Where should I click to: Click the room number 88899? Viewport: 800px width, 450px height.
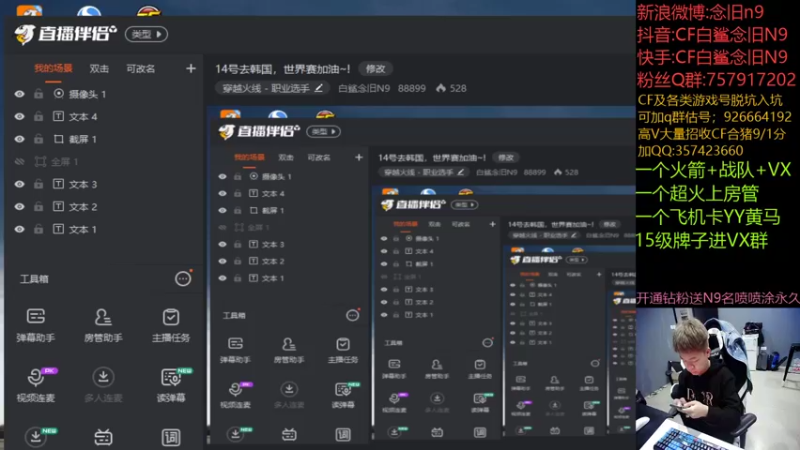pos(412,88)
